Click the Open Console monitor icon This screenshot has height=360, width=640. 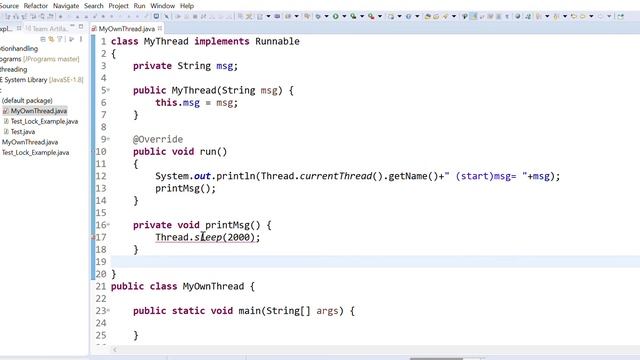pos(156,16)
